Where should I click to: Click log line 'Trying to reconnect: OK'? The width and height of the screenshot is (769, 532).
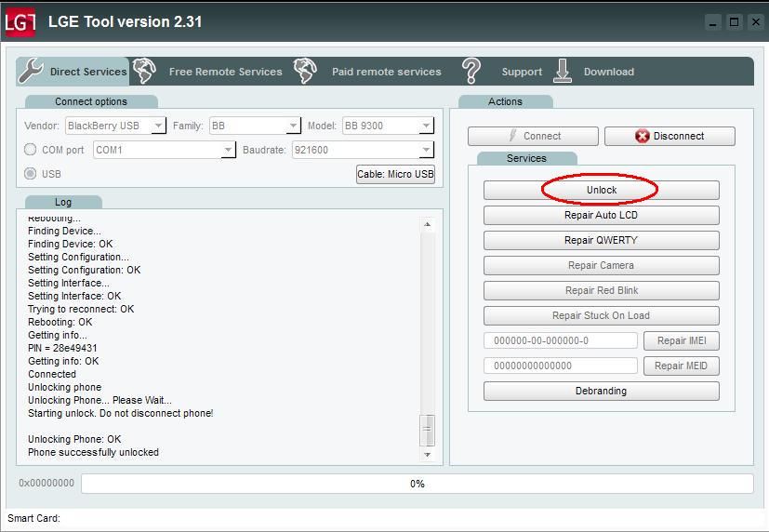[81, 309]
